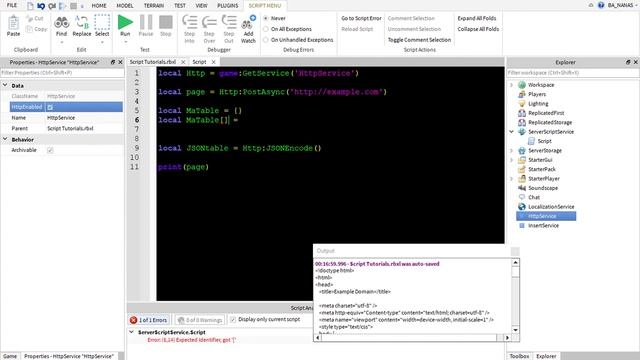
Task: Select the Lighting bulb icon in Explorer
Action: click(522, 104)
